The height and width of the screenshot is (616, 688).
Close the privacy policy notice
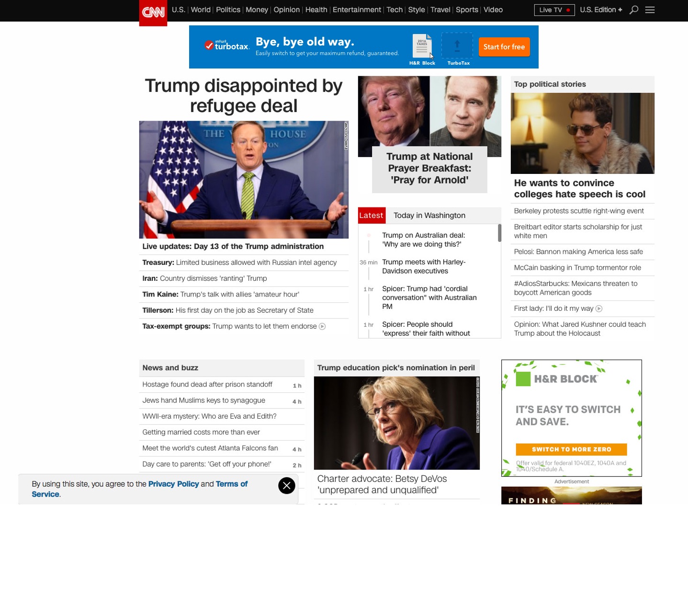(287, 486)
